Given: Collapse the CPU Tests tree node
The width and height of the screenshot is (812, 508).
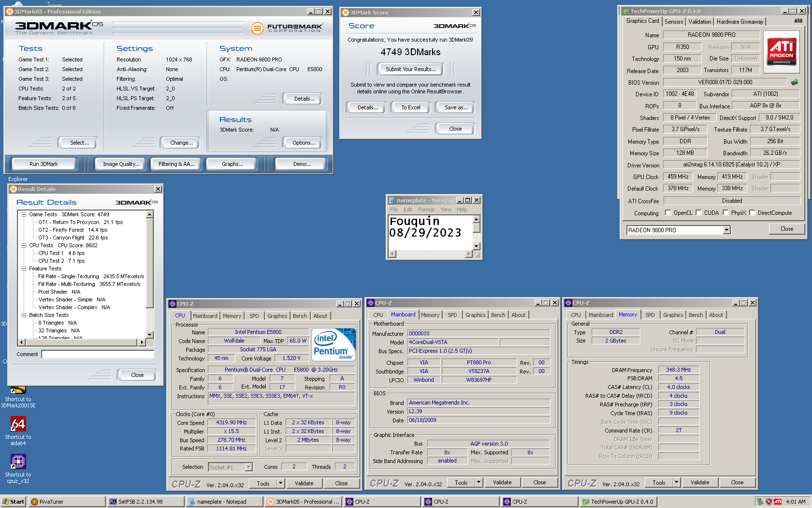Looking at the screenshot, I should click(24, 245).
